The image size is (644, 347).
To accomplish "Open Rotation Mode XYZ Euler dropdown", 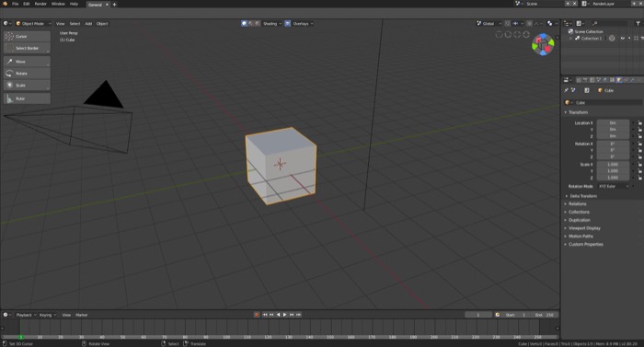I will [614, 186].
